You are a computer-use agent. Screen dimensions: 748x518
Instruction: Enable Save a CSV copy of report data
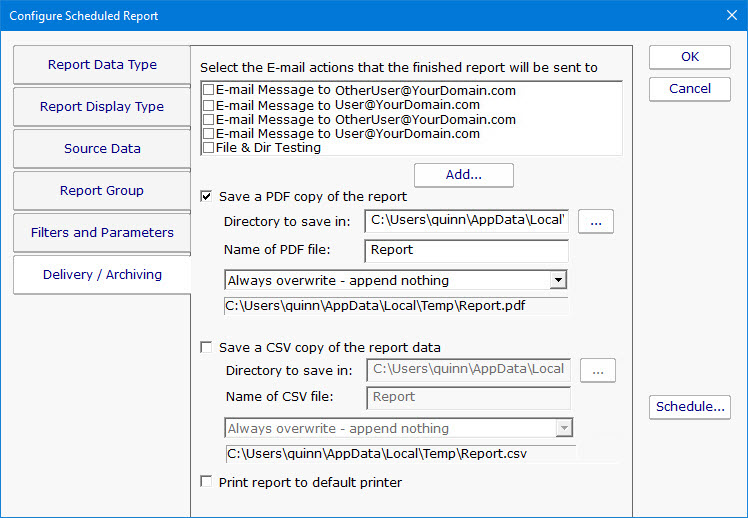(x=207, y=348)
